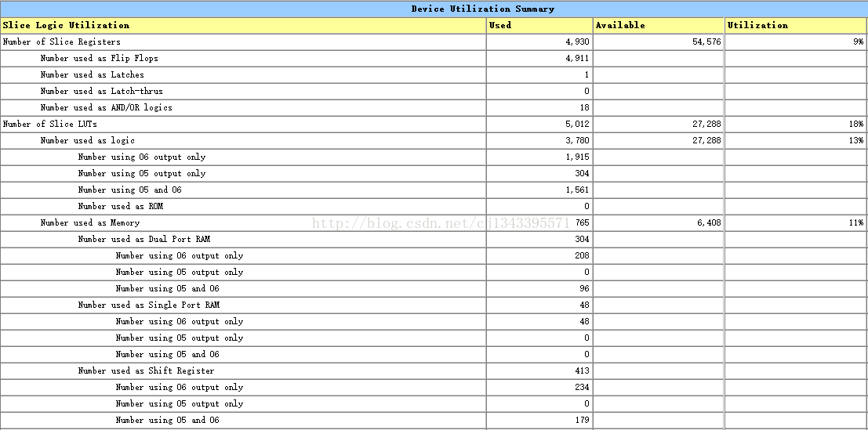Click the 765 Memory used value

(583, 222)
